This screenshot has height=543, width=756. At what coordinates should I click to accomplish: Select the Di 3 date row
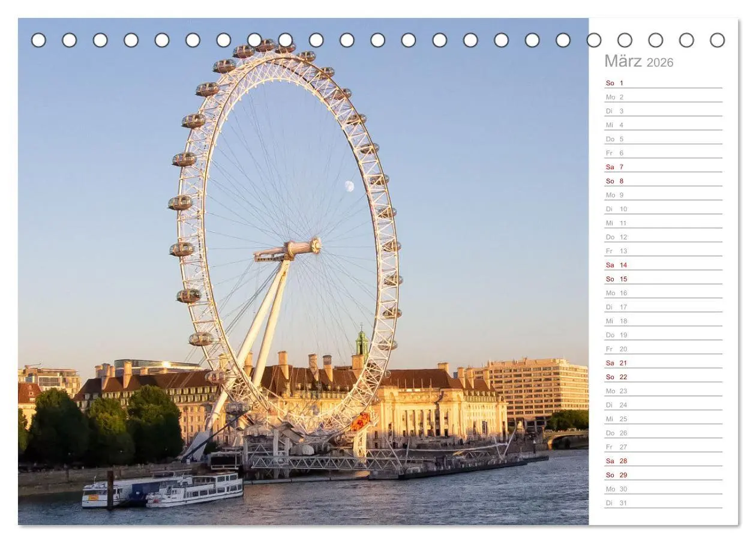click(x=663, y=110)
